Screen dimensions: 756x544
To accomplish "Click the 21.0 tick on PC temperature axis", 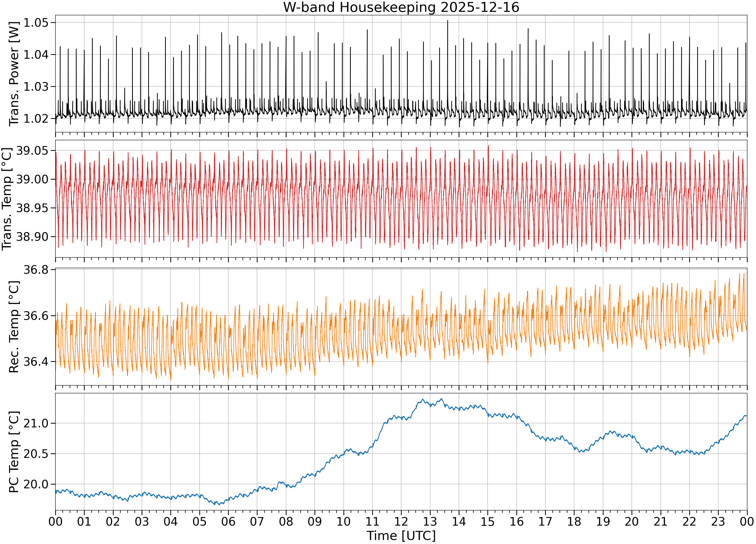I will 36,423.
